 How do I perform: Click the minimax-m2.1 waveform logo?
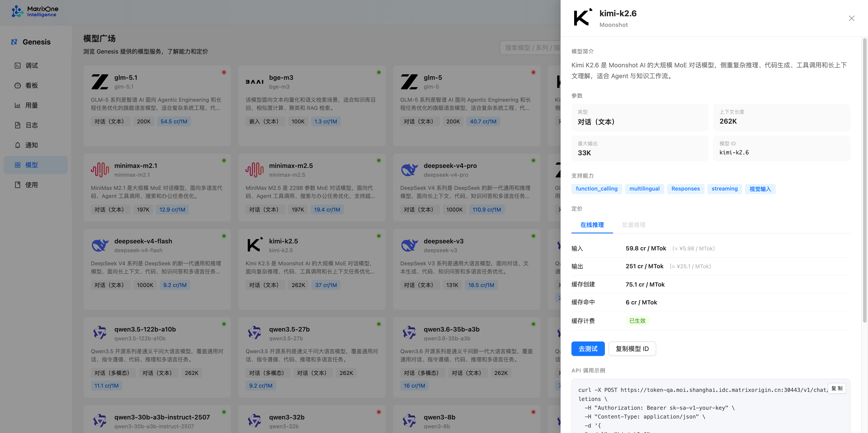pos(100,170)
